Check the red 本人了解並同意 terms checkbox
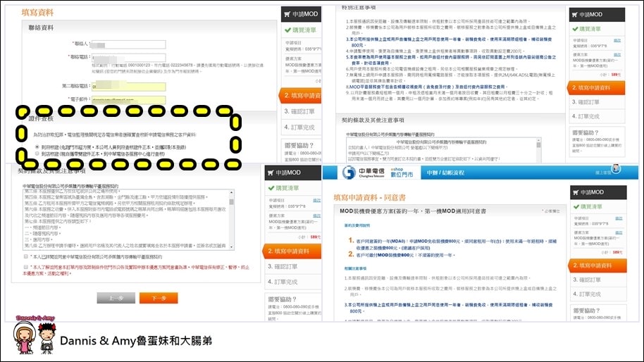 (26, 267)
